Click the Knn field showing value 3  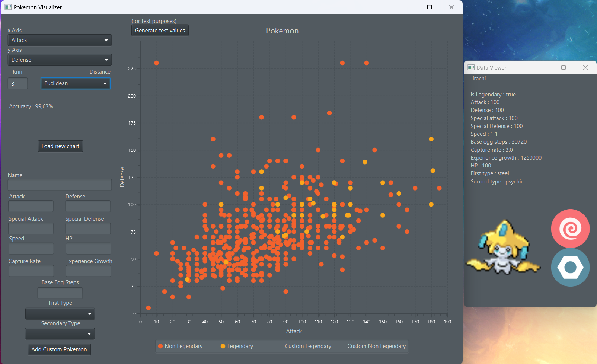coord(17,83)
